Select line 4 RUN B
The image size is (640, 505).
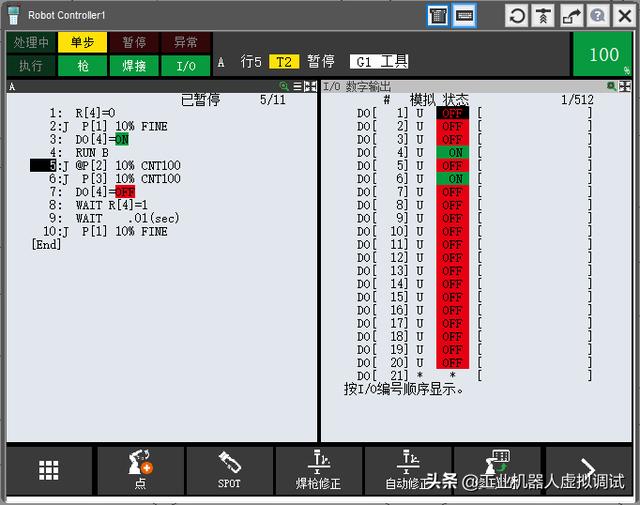pyautogui.click(x=79, y=153)
